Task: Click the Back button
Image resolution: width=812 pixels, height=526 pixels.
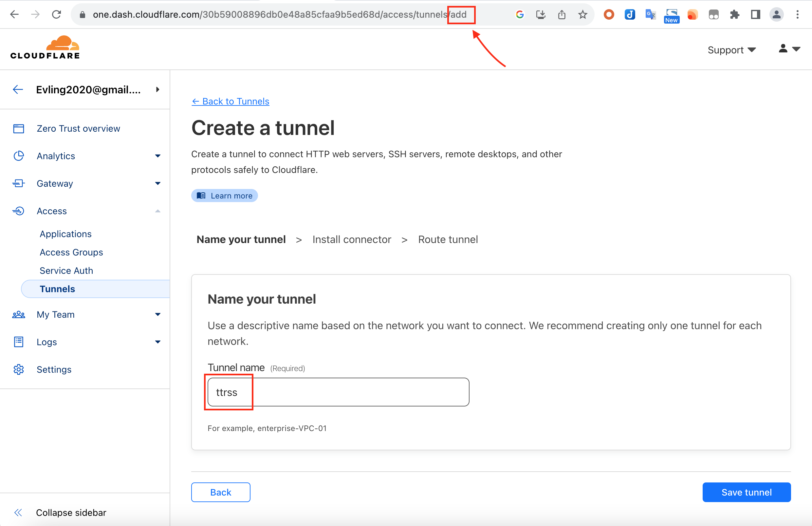Action: click(x=221, y=492)
